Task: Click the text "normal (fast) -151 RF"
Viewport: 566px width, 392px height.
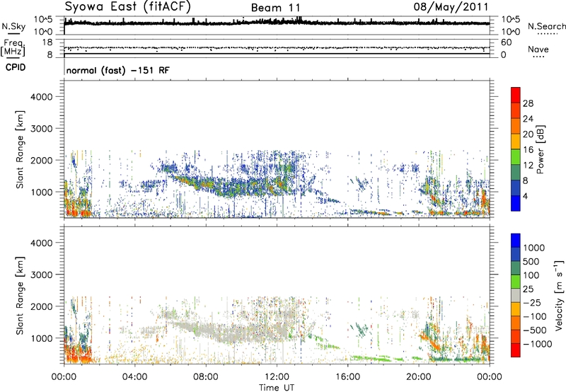Action: 117,70
